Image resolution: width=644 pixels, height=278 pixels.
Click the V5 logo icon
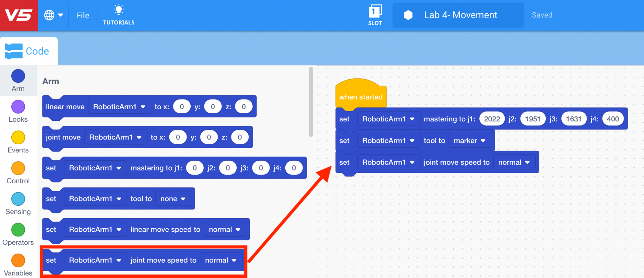click(x=19, y=15)
